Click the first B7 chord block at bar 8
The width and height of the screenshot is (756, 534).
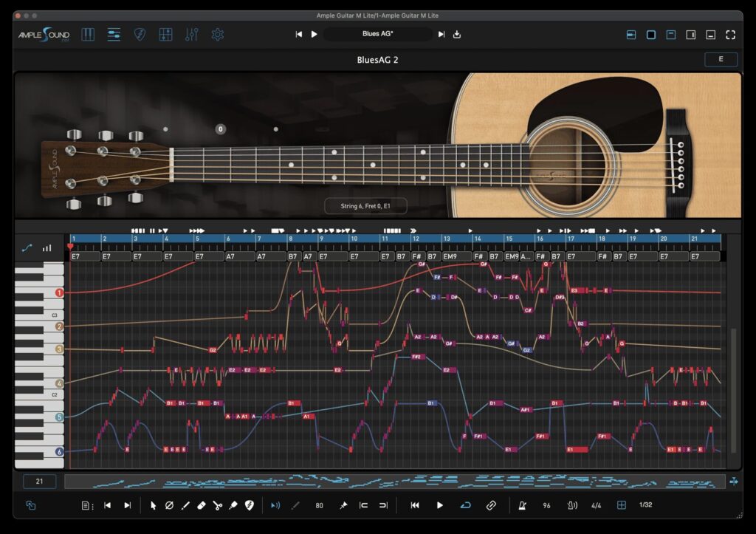[x=294, y=256]
